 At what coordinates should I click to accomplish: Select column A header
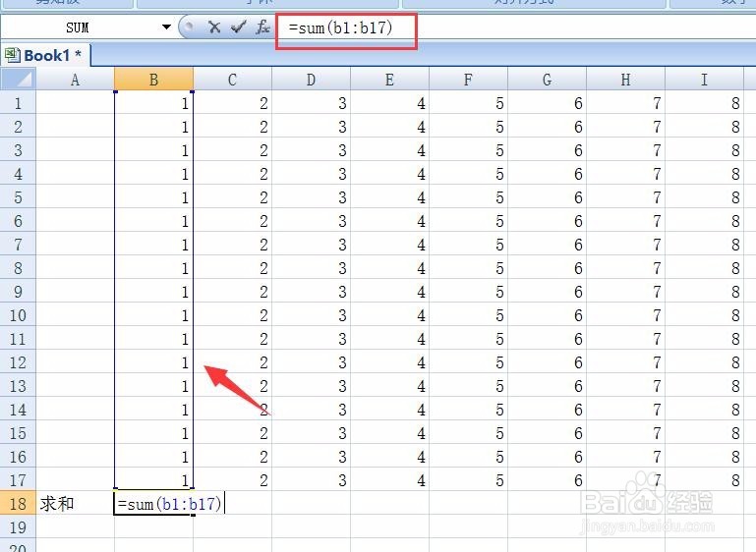click(76, 79)
